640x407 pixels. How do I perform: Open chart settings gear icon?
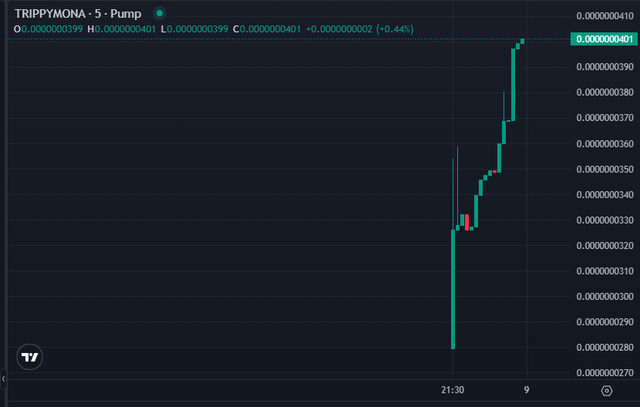click(x=606, y=390)
